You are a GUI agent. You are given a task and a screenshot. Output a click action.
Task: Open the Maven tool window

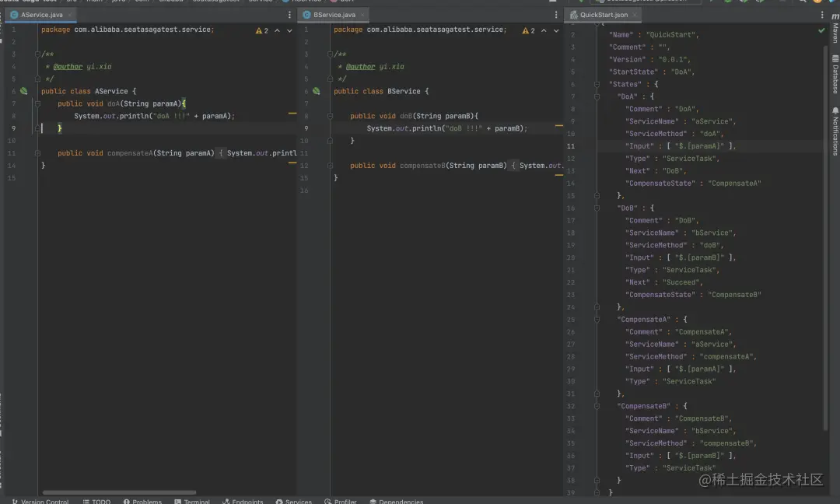point(835,28)
